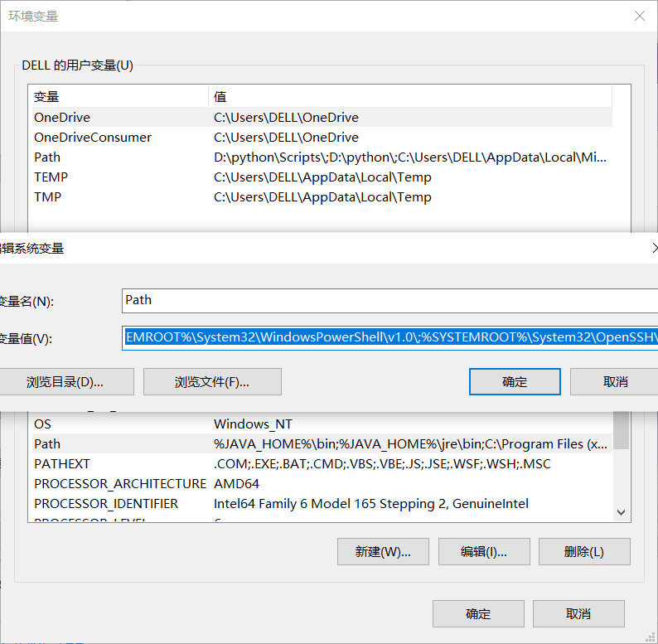Click the 新建(W)... button
This screenshot has height=644, width=658.
click(x=383, y=552)
